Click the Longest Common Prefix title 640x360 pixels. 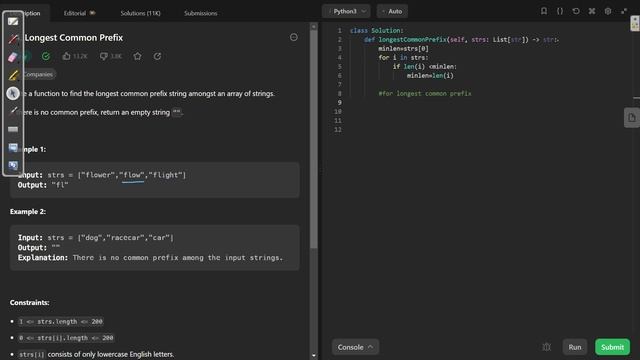pyautogui.click(x=73, y=38)
